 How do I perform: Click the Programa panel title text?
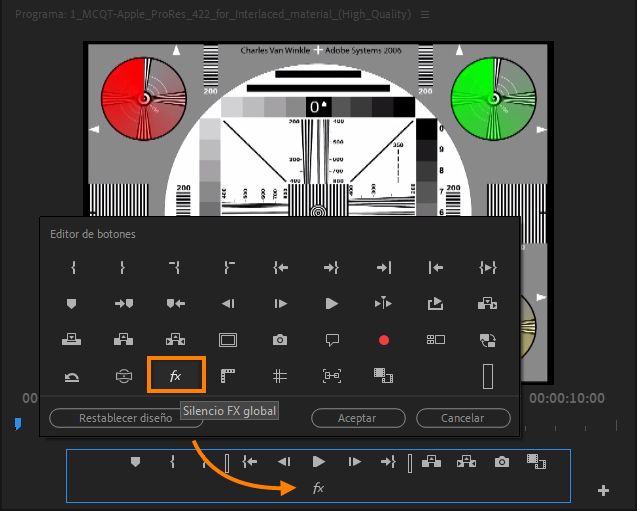[213, 15]
